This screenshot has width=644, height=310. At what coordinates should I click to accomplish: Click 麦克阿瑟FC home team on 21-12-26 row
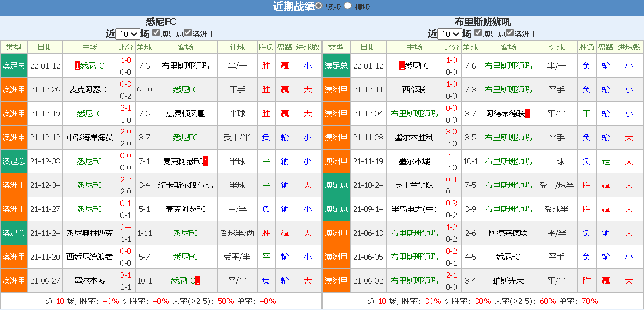(90, 90)
